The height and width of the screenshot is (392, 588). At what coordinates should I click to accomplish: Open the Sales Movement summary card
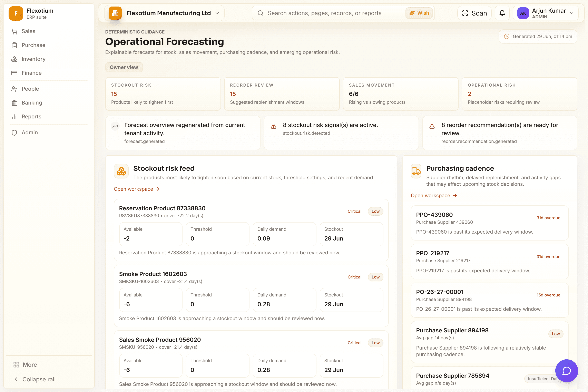coord(401,94)
